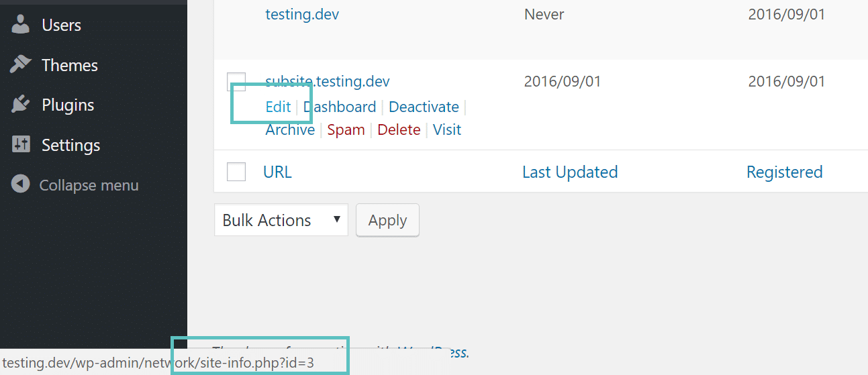Open the Bulk Actions dropdown
This screenshot has height=375, width=868.
point(281,220)
